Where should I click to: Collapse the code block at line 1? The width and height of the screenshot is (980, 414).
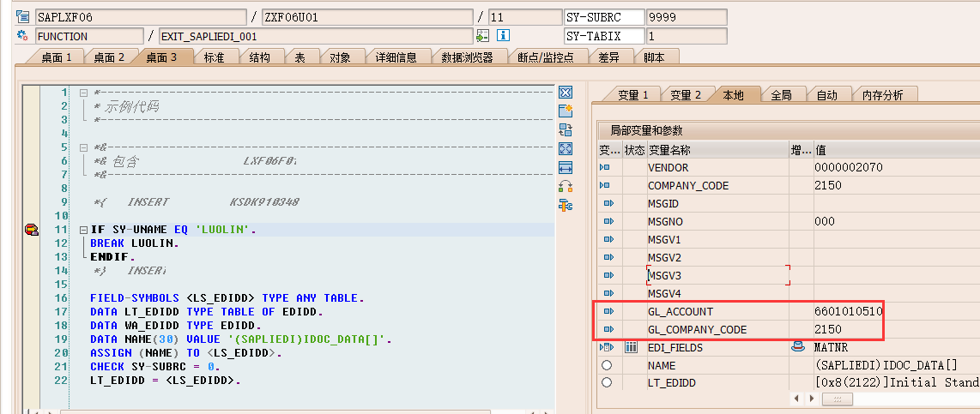83,93
